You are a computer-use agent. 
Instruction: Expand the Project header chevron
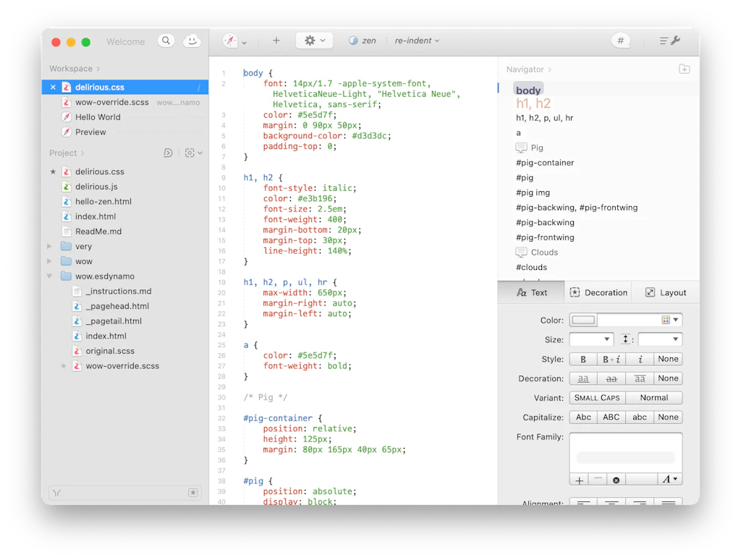[x=82, y=153]
